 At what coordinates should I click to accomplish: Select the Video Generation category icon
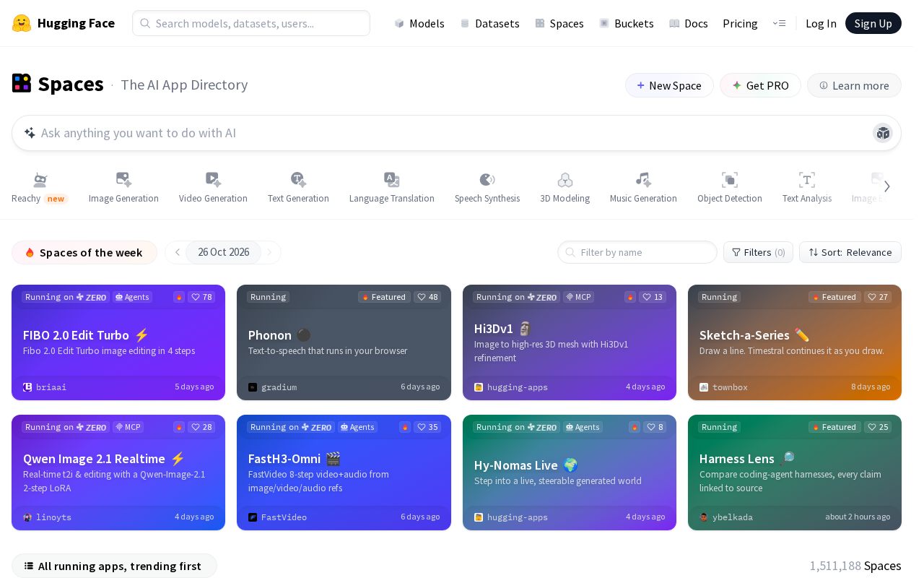213,180
